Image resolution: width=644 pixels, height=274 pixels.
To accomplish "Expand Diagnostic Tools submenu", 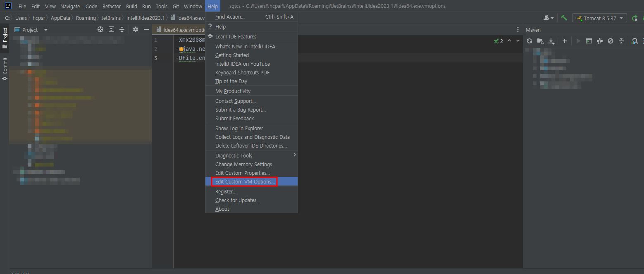I will (x=251, y=155).
